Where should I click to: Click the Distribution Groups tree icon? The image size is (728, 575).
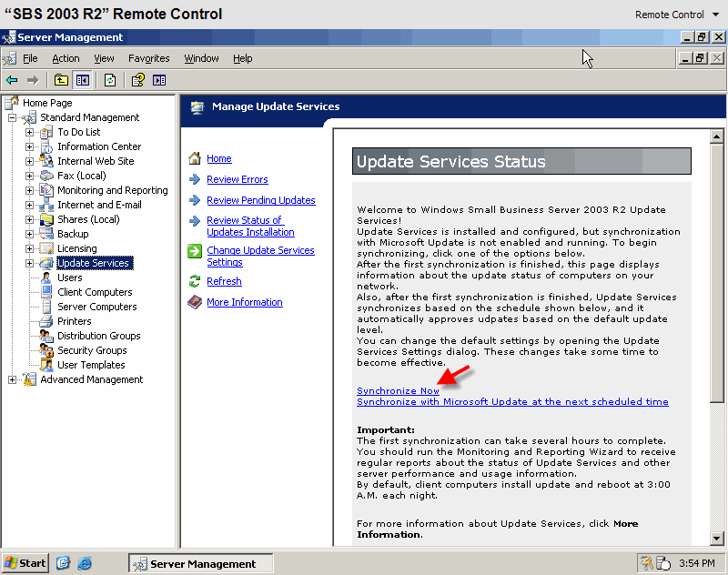pos(46,336)
